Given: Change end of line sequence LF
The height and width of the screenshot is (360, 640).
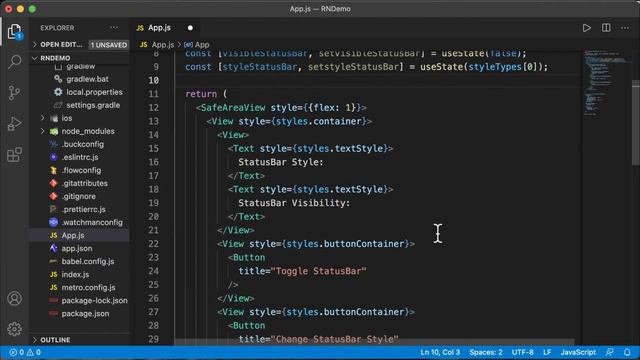Looking at the screenshot, I should 547,352.
